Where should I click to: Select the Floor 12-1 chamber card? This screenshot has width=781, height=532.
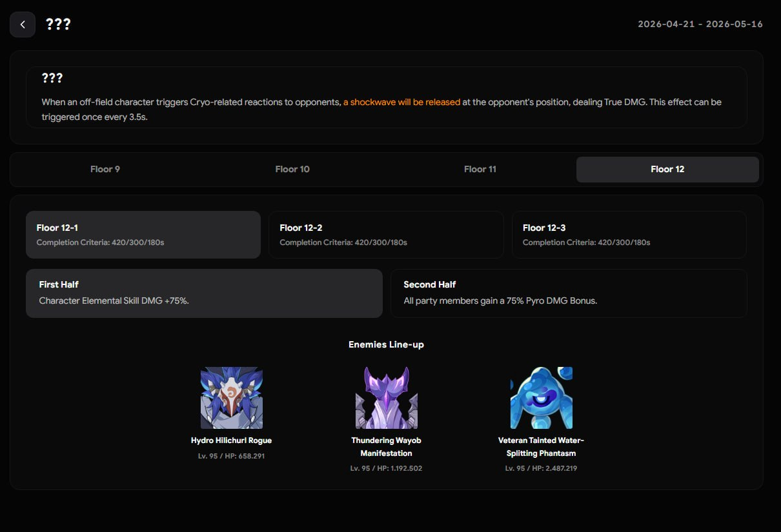143,235
